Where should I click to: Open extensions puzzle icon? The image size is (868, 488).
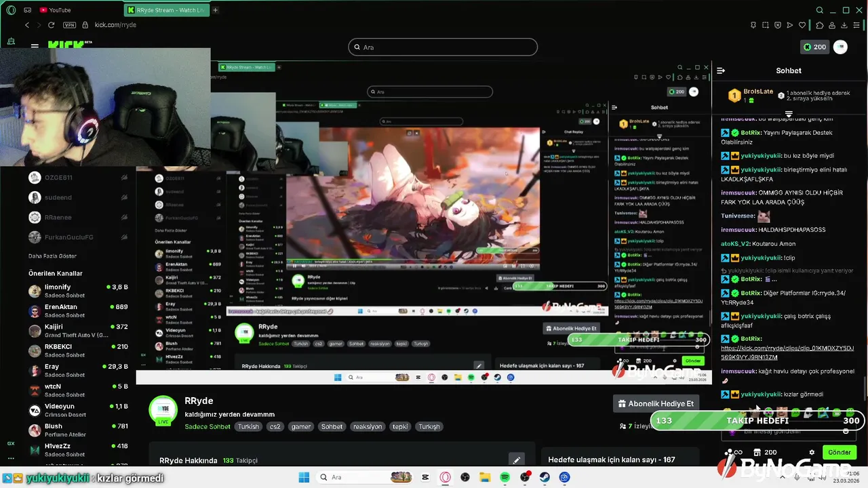[820, 25]
